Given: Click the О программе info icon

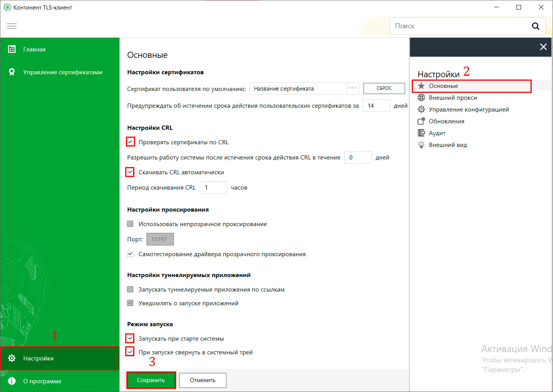Looking at the screenshot, I should pos(12,381).
